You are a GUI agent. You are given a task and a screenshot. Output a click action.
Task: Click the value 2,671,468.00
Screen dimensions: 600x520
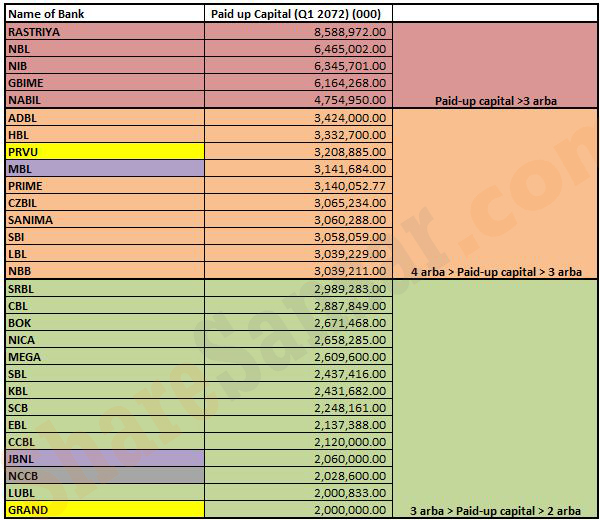click(x=350, y=323)
